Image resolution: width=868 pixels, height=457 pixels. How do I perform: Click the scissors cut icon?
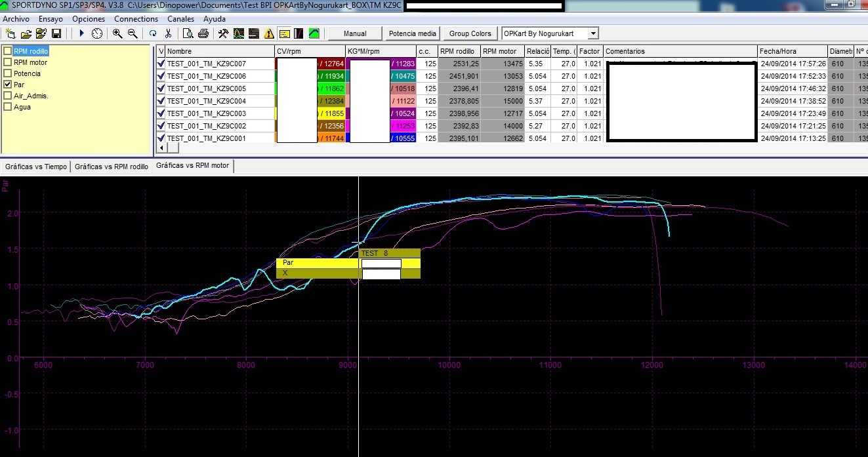pos(168,33)
